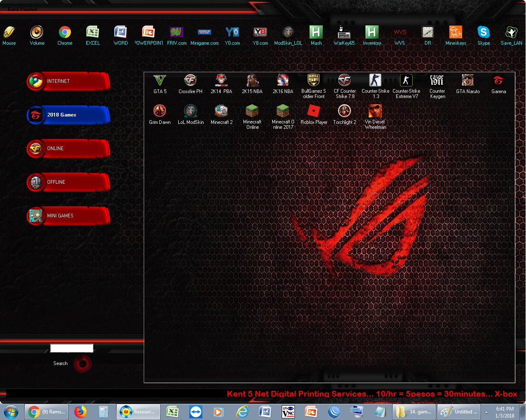Launch CF Counter Strike 7.8
The image size is (526, 420).
[345, 86]
